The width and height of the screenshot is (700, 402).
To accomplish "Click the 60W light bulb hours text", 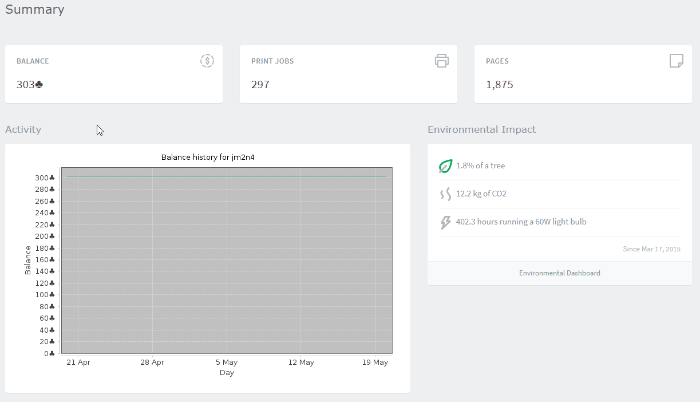I will point(518,222).
